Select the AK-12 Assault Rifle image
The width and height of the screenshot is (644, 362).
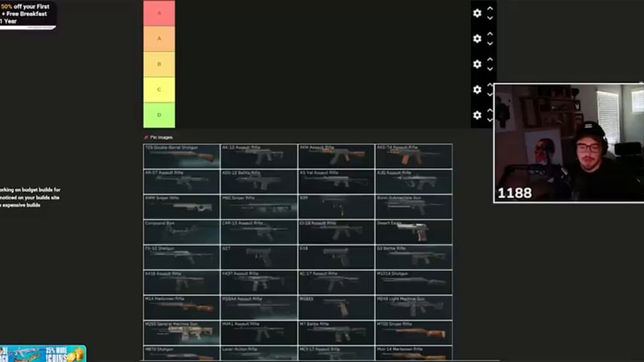tap(258, 156)
